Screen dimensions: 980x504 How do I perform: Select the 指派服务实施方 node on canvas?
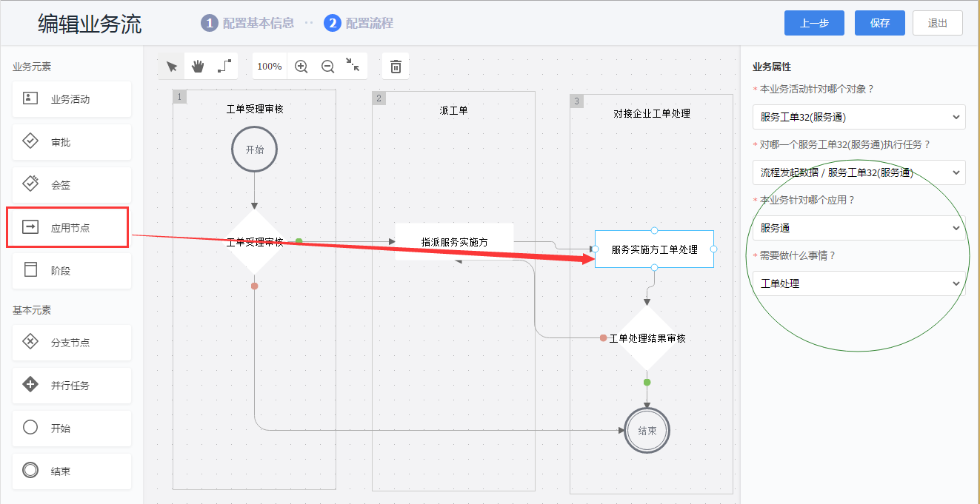point(454,242)
